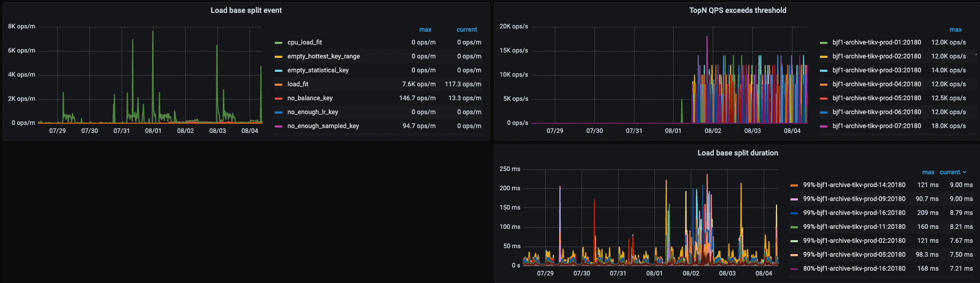Click the sort chevron beside current in duration legend
This screenshot has width=980, height=283.
click(964, 172)
